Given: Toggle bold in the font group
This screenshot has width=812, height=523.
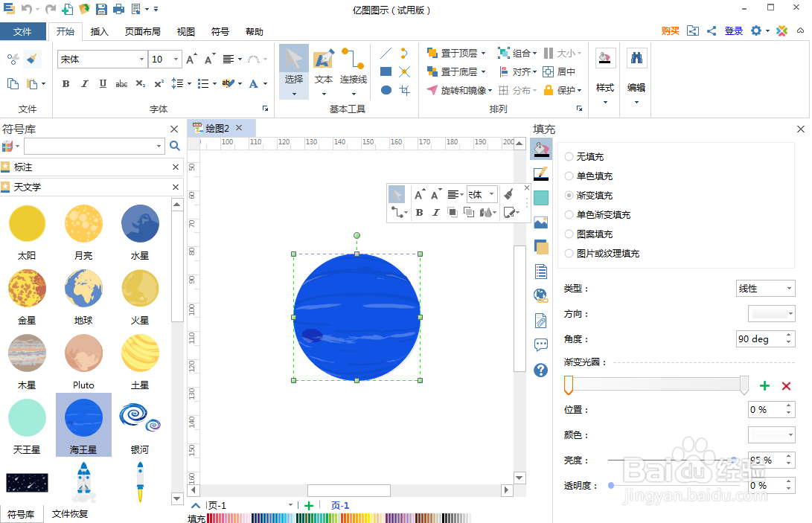Looking at the screenshot, I should pyautogui.click(x=65, y=83).
